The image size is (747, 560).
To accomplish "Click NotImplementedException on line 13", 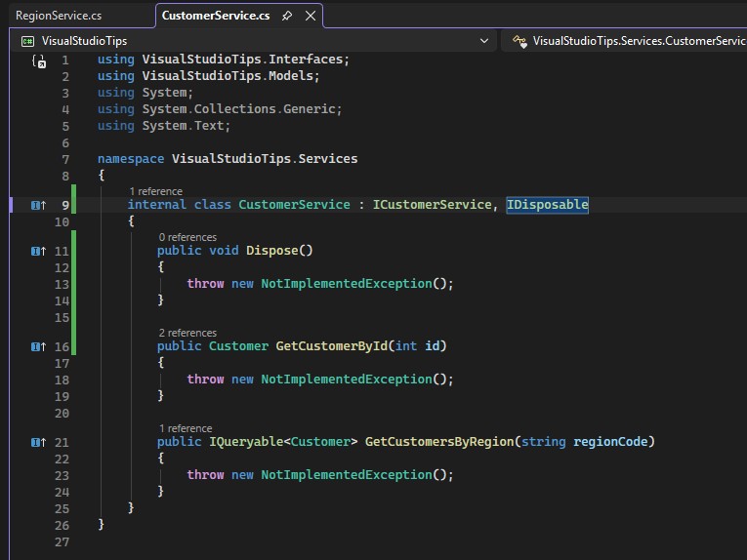I will [347, 284].
